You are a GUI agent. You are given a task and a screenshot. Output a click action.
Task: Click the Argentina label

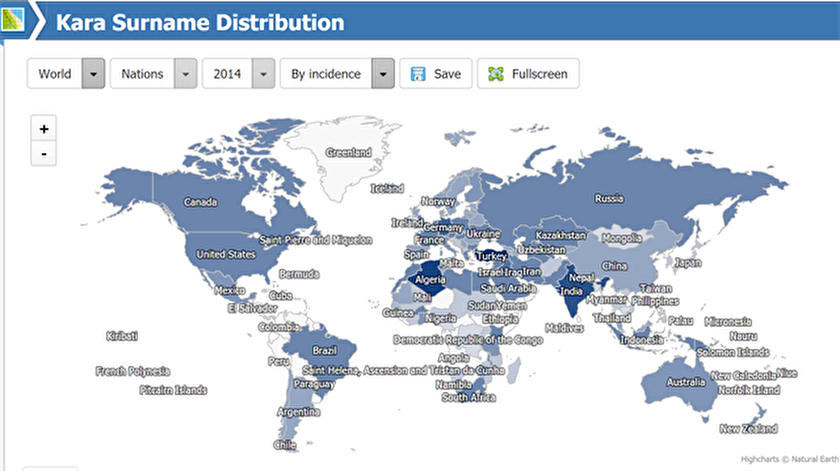[298, 412]
